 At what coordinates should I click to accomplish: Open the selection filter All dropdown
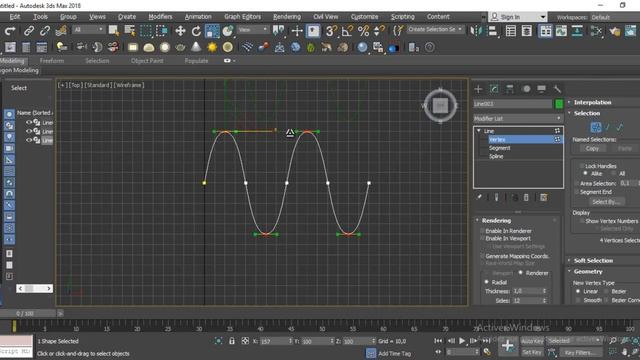coord(89,30)
